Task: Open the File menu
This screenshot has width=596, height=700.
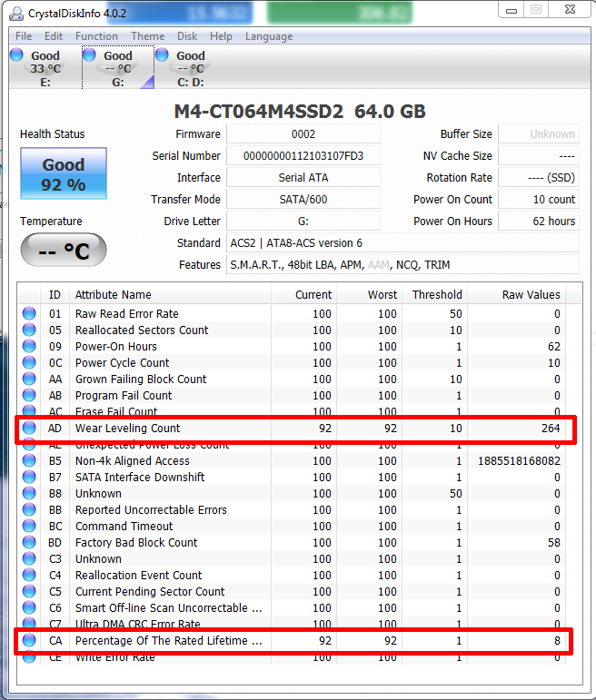Action: pyautogui.click(x=24, y=36)
